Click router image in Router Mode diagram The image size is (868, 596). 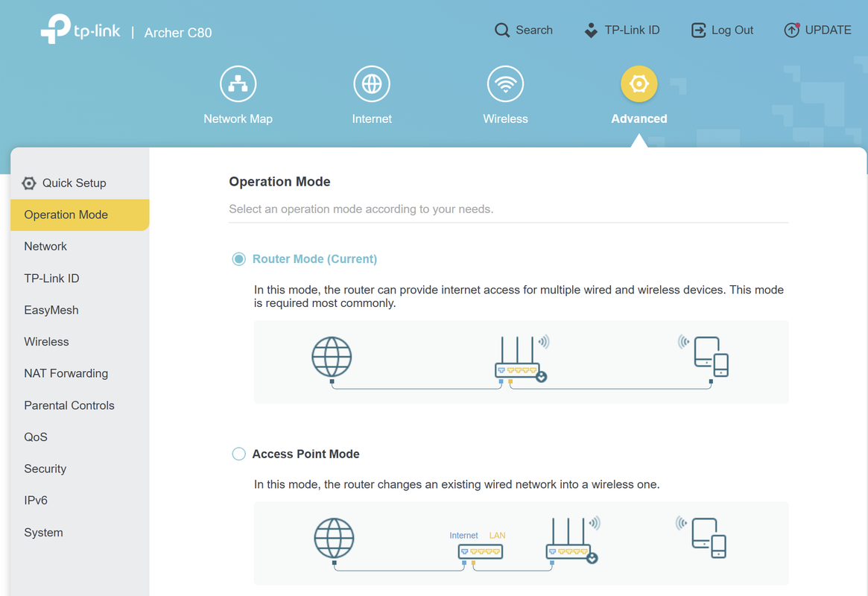(521, 359)
